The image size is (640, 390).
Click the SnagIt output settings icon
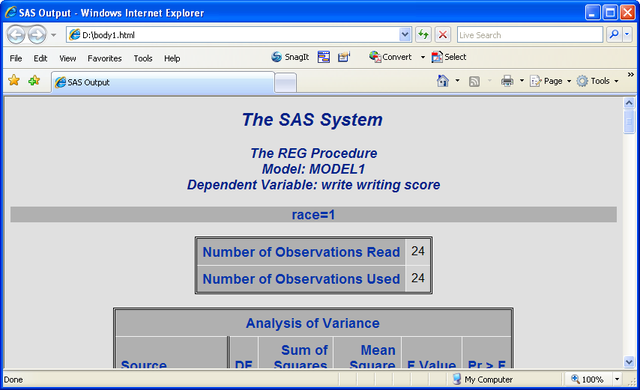click(344, 57)
